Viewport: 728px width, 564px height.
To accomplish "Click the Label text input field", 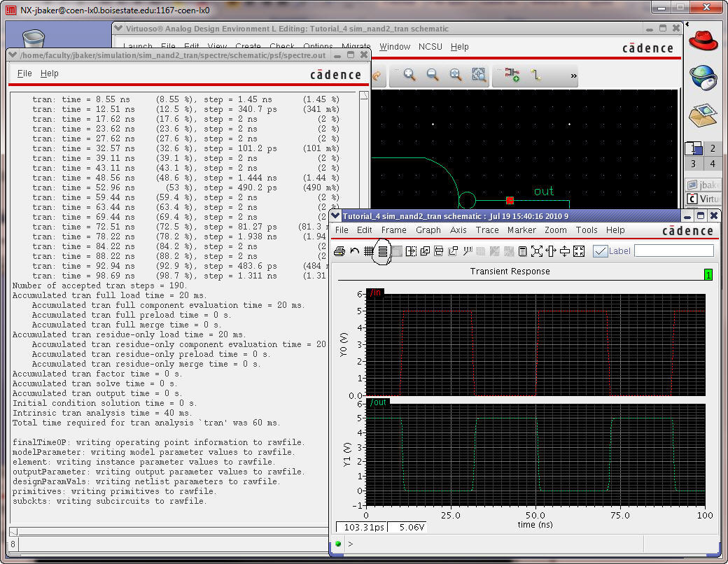I will [x=673, y=251].
